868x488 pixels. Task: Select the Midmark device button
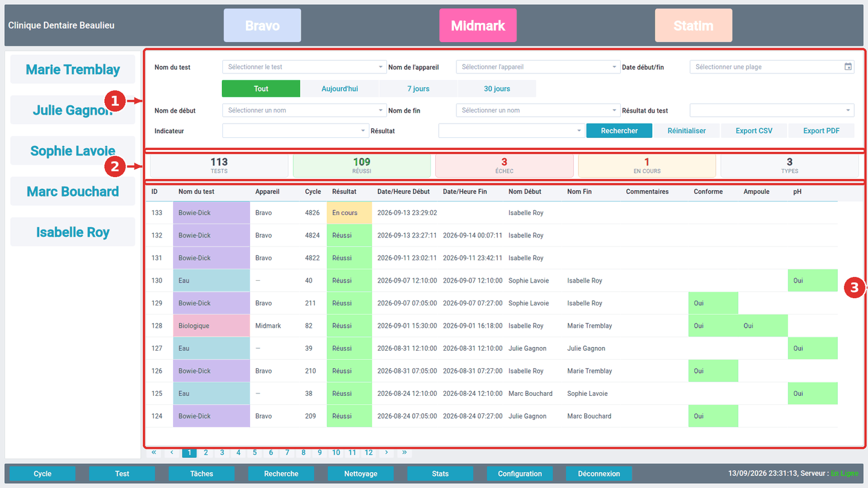[478, 25]
